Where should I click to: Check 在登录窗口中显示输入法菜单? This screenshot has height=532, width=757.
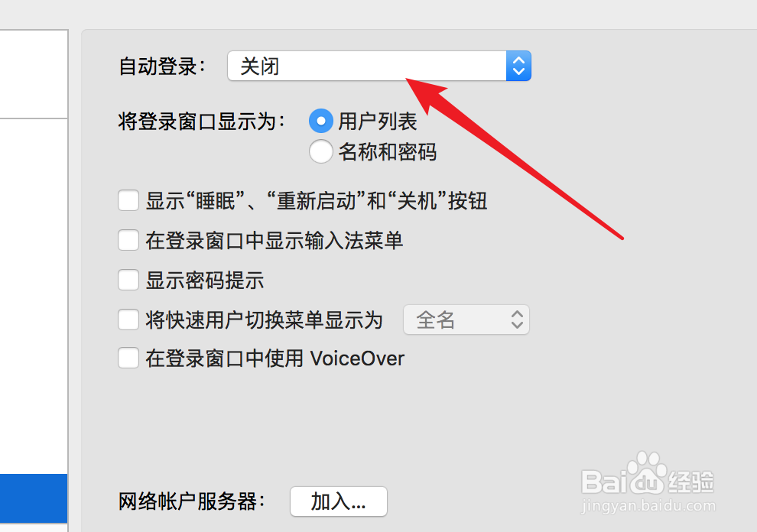point(128,240)
